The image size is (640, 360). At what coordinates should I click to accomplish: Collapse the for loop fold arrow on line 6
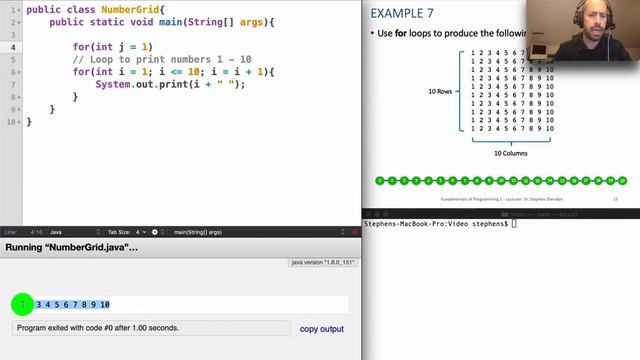point(19,73)
